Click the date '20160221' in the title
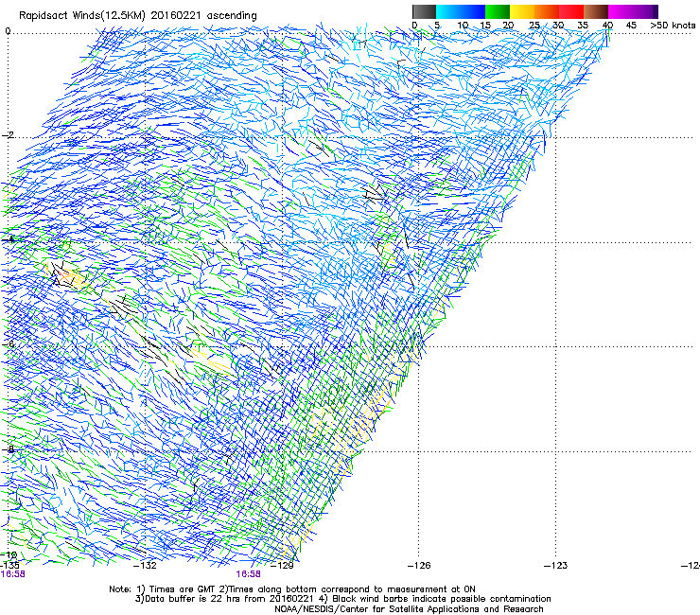The image size is (700, 615). 176,15
